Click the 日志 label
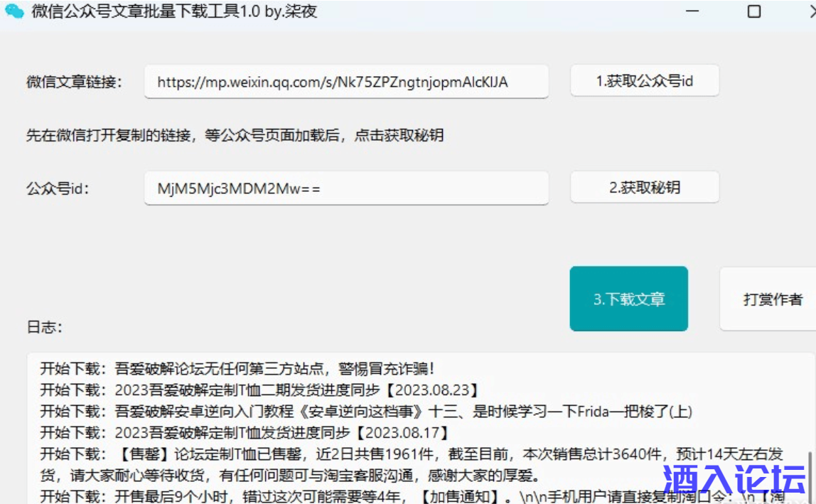The height and width of the screenshot is (504, 816). point(44,327)
